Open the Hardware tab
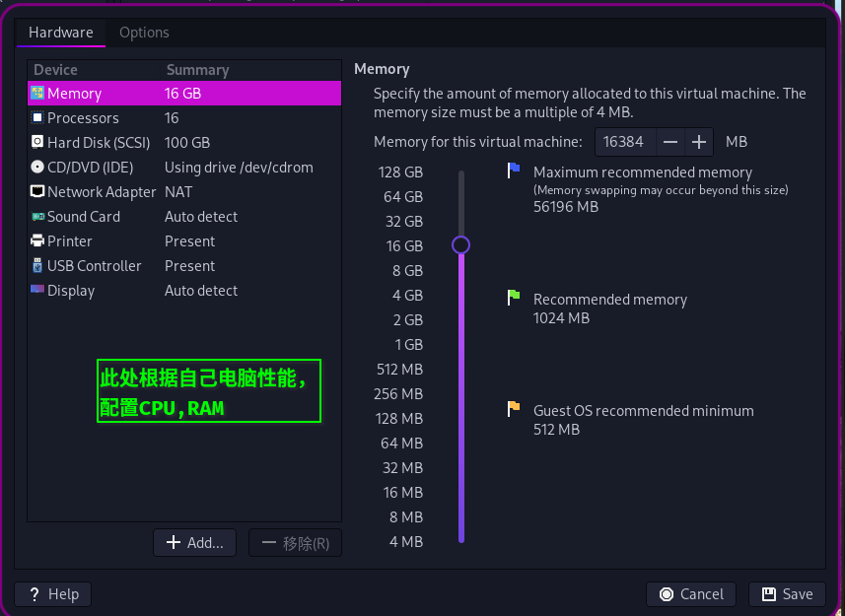Viewport: 845px width, 616px height. coord(60,33)
